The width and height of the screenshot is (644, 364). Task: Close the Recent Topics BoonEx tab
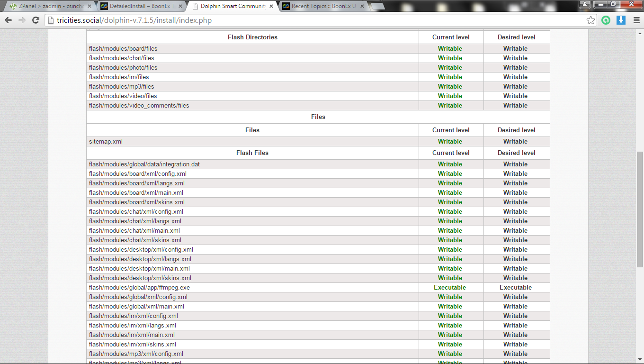coord(362,6)
